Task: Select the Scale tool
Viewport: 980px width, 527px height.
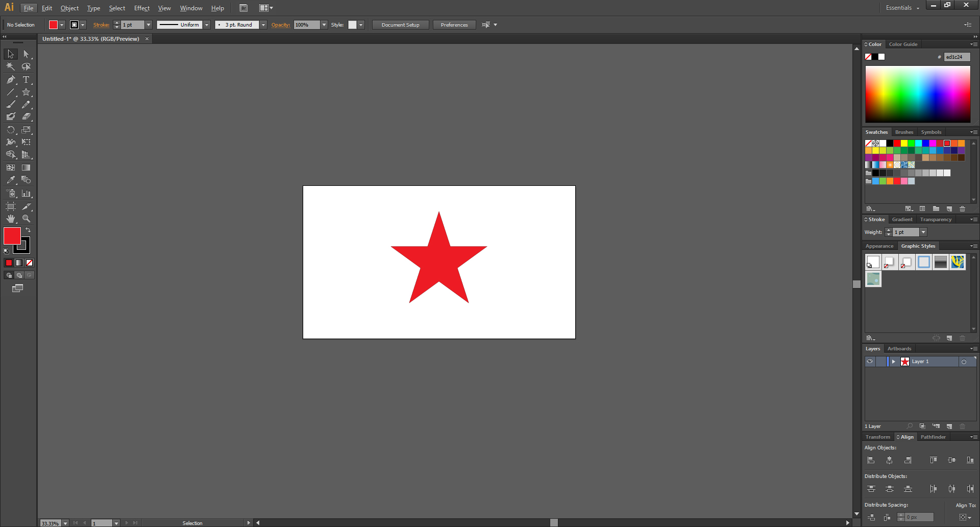Action: coord(26,130)
